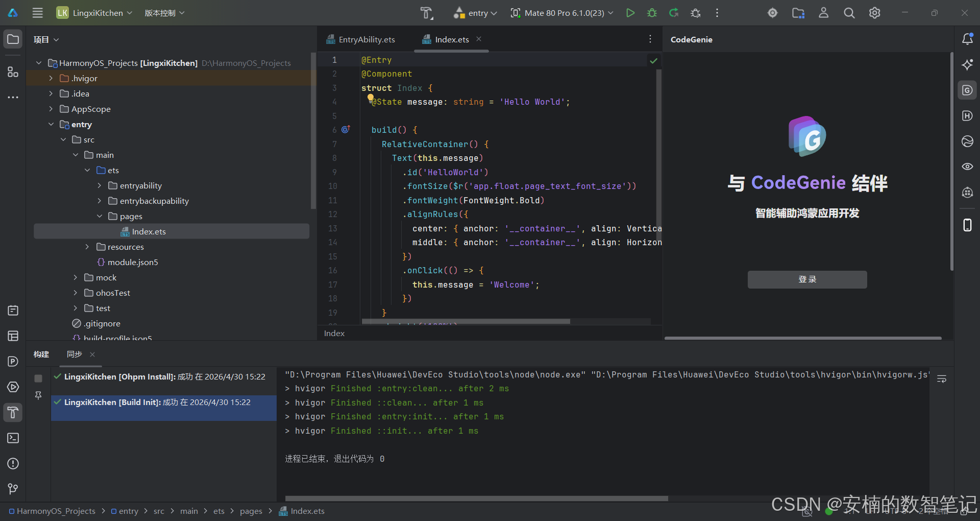Expand the resources folder
The height and width of the screenshot is (521, 980).
click(87, 247)
